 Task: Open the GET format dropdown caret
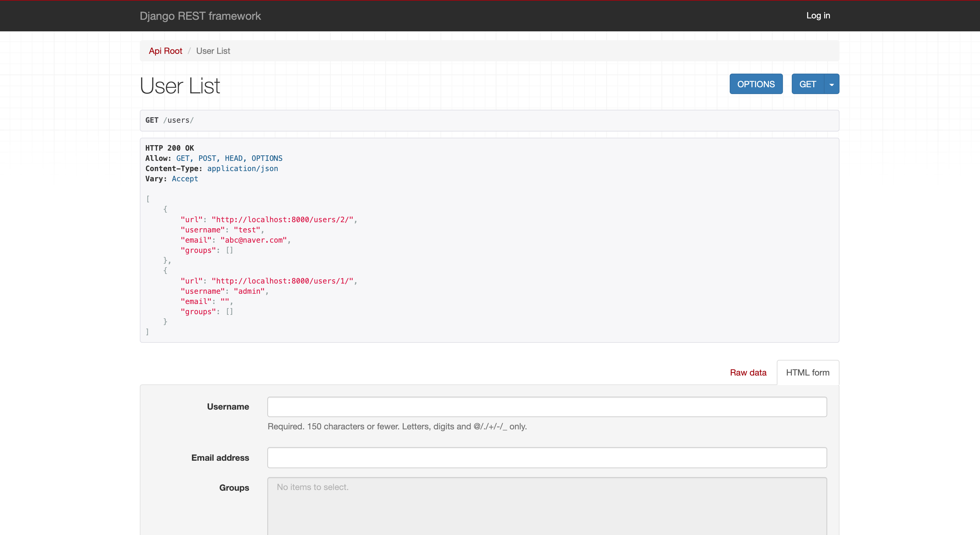[831, 84]
